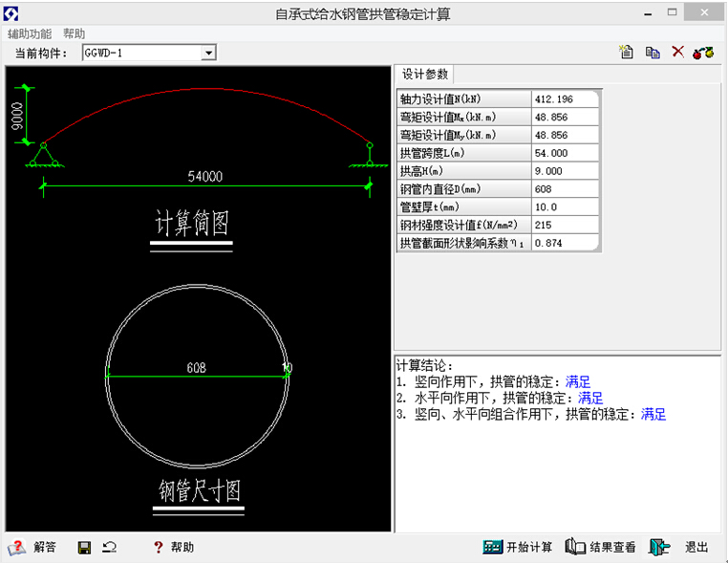Image resolution: width=728 pixels, height=563 pixels.
Task: Click the 退出 door icon
Action: point(659,547)
